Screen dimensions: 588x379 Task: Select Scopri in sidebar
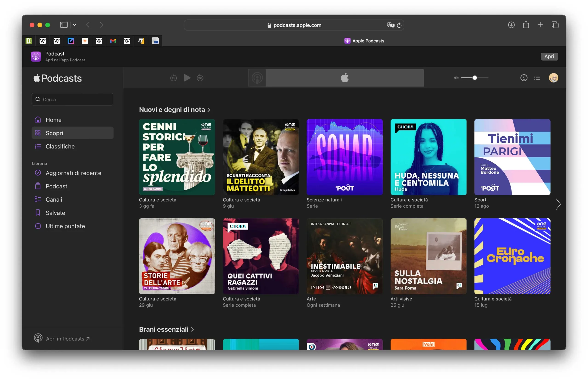(x=73, y=133)
